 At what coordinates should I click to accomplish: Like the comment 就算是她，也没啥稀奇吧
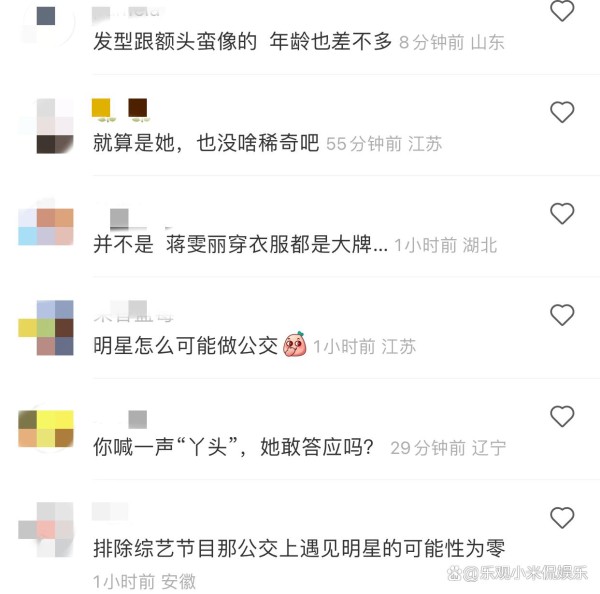tap(562, 112)
